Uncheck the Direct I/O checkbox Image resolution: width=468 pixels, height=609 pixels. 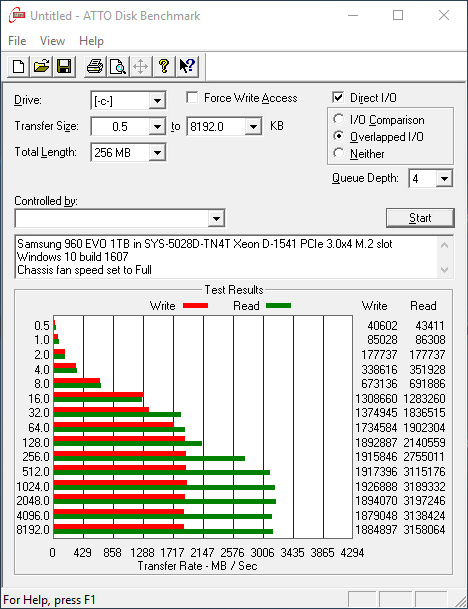point(338,97)
